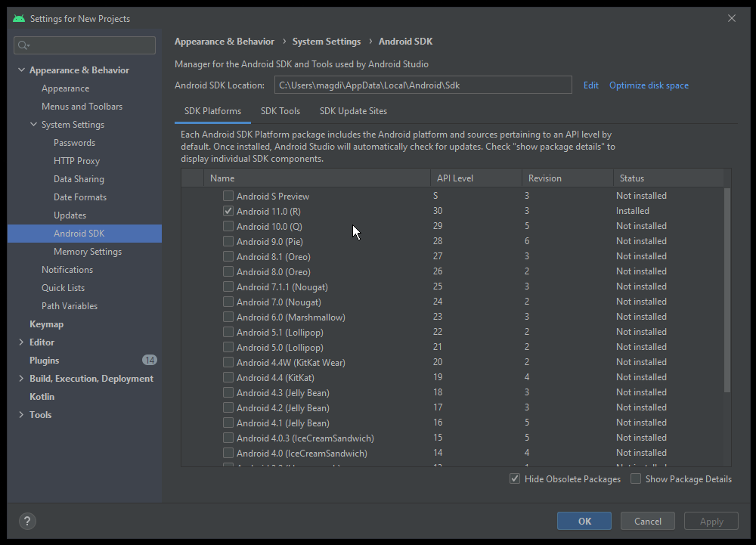Viewport: 756px width, 545px height.
Task: Sort by the API Level column header
Action: click(476, 178)
